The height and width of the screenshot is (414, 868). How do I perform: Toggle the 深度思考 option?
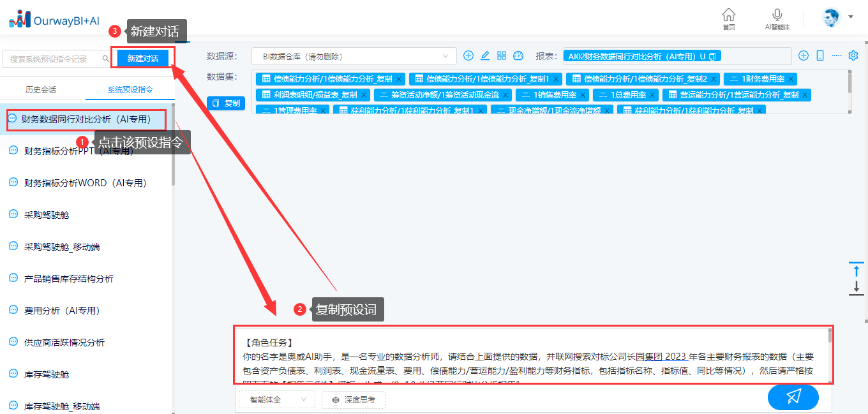pyautogui.click(x=354, y=400)
